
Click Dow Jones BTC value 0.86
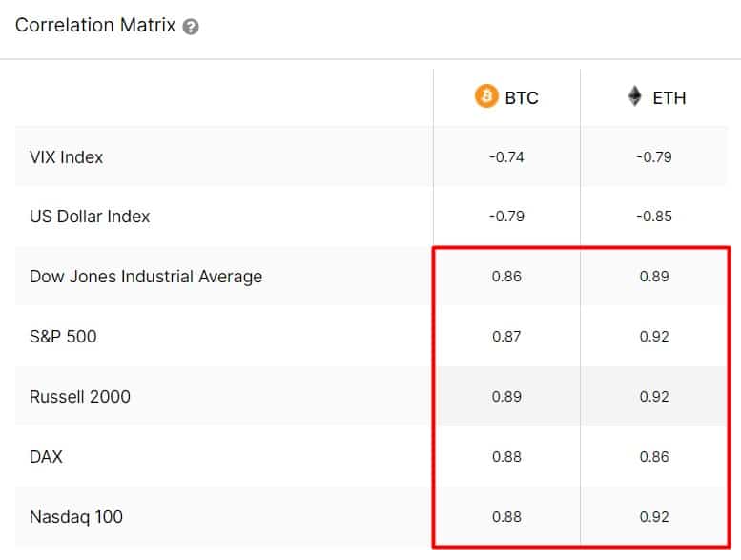pos(506,277)
